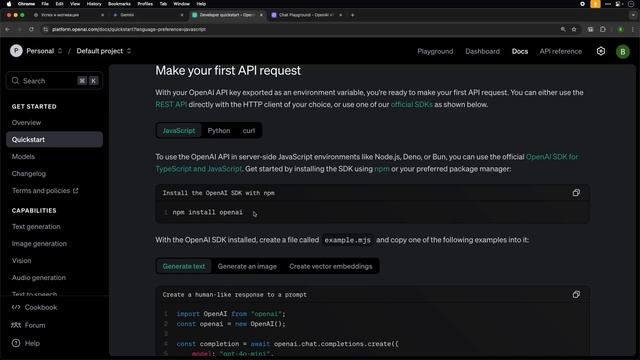Switch to Create vector embeddings example

(x=331, y=266)
